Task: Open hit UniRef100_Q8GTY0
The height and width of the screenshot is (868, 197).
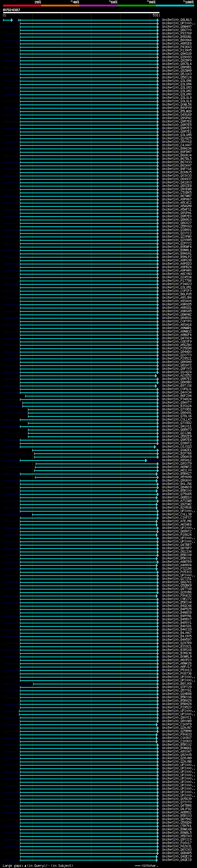Action: click(177, 30)
